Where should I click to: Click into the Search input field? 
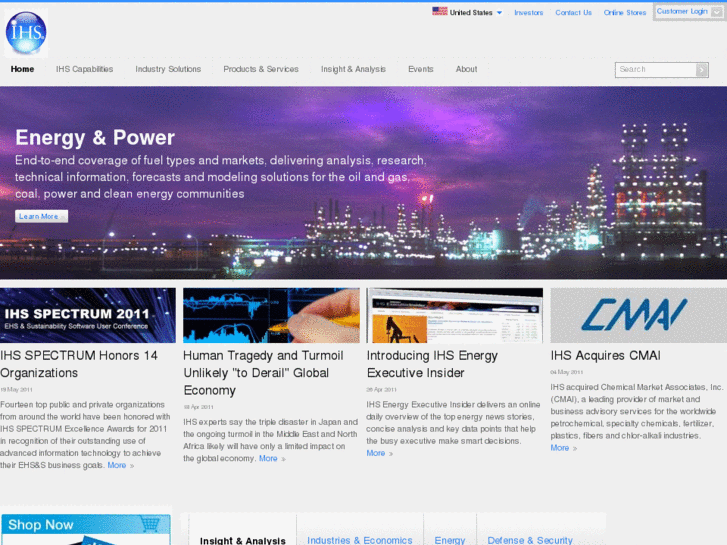click(x=656, y=70)
